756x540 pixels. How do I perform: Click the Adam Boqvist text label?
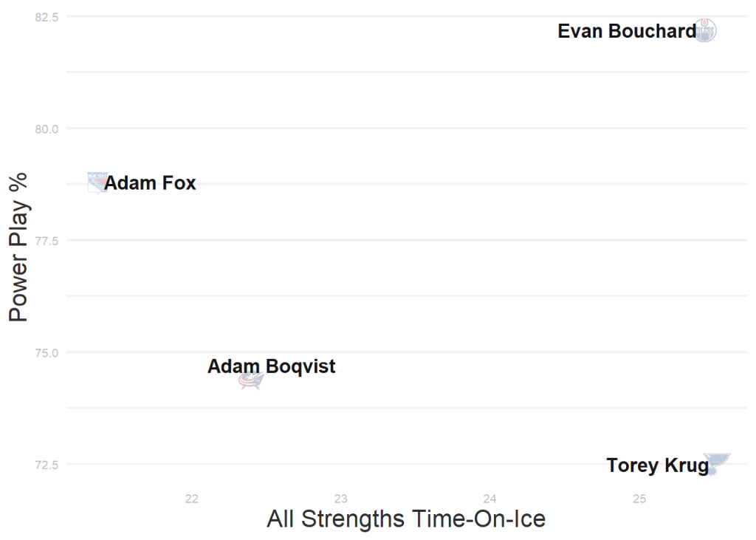[x=271, y=366]
